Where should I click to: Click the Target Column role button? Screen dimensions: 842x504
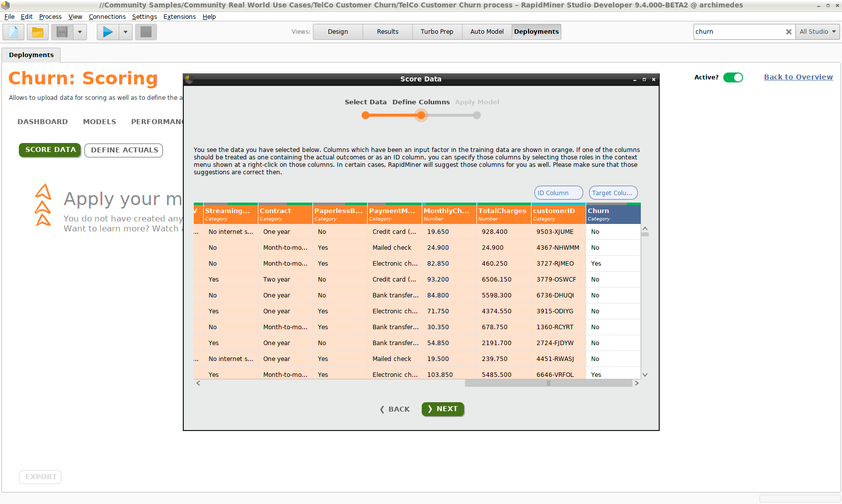pyautogui.click(x=613, y=193)
